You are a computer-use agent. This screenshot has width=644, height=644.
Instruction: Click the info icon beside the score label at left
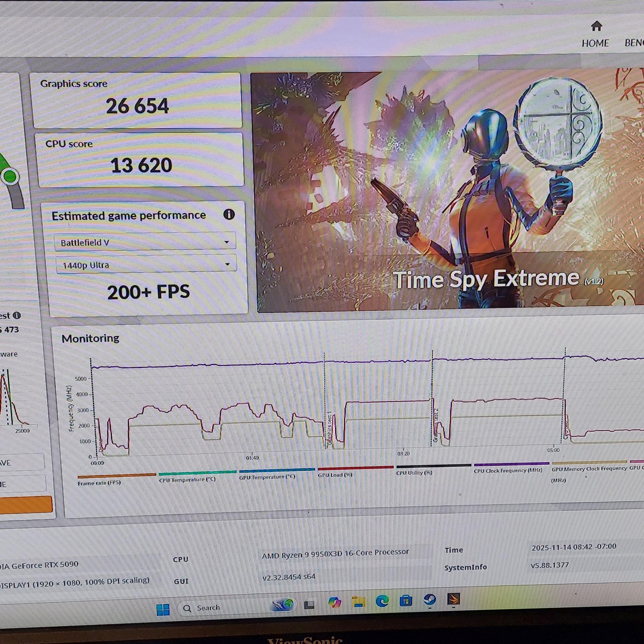pos(17,315)
